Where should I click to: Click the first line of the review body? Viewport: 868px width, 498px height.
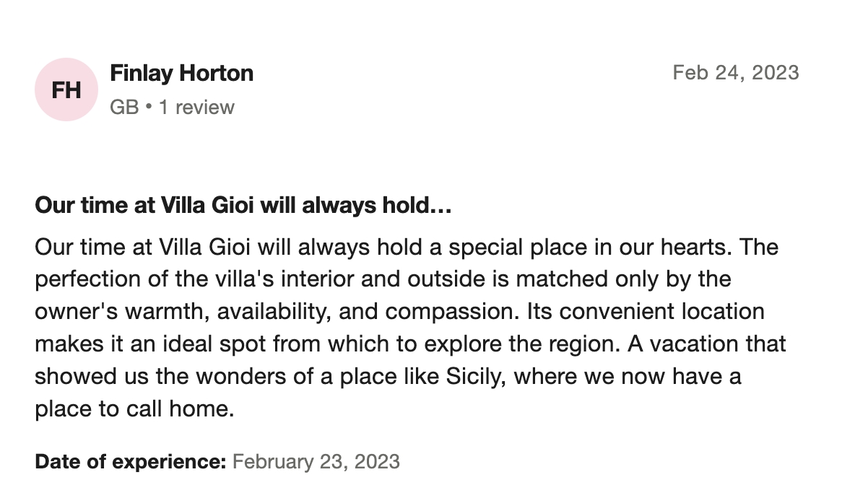click(406, 248)
